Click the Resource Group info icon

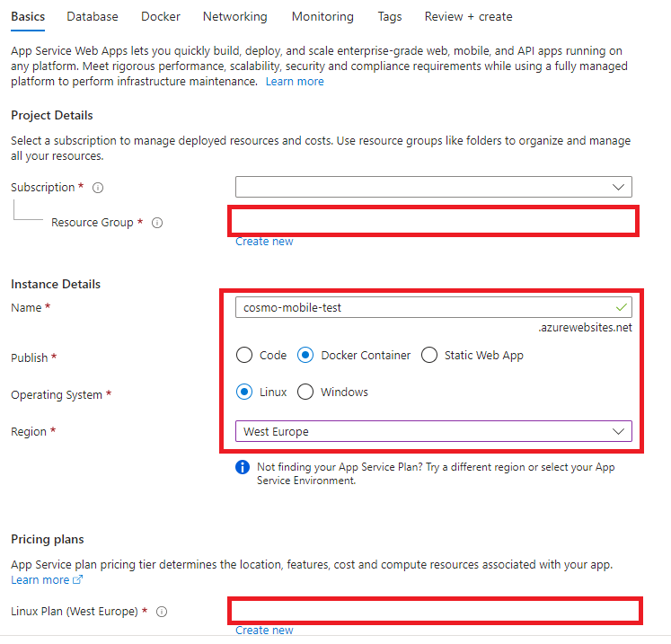157,223
